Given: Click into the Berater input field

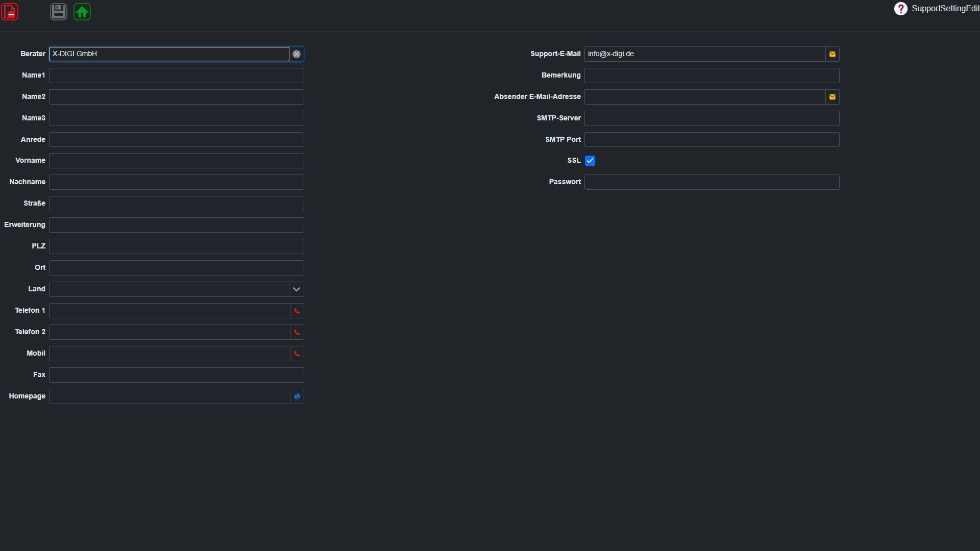Looking at the screenshot, I should pyautogui.click(x=169, y=54).
